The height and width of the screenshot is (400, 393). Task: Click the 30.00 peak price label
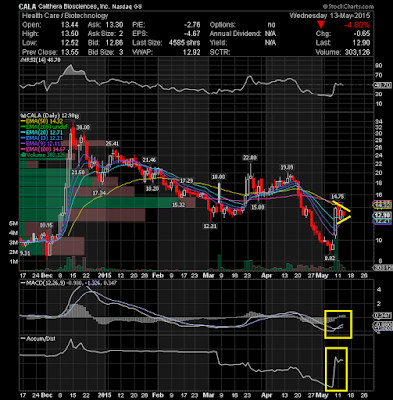83,127
